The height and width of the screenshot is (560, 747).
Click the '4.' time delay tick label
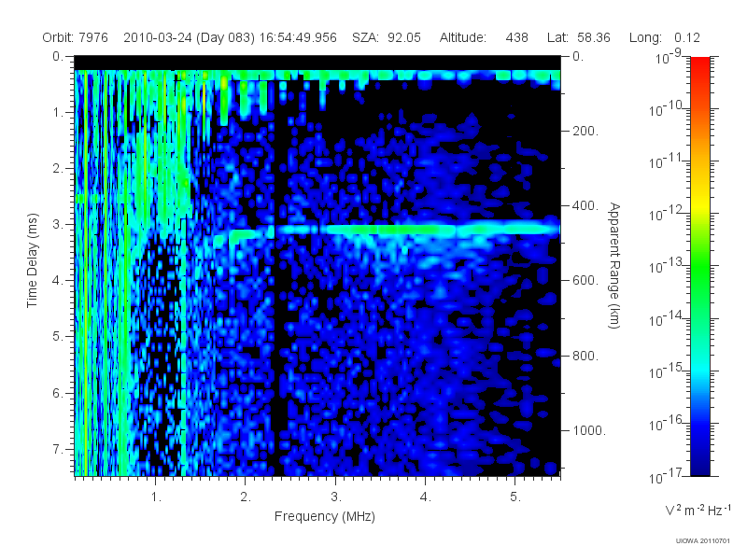[x=58, y=281]
